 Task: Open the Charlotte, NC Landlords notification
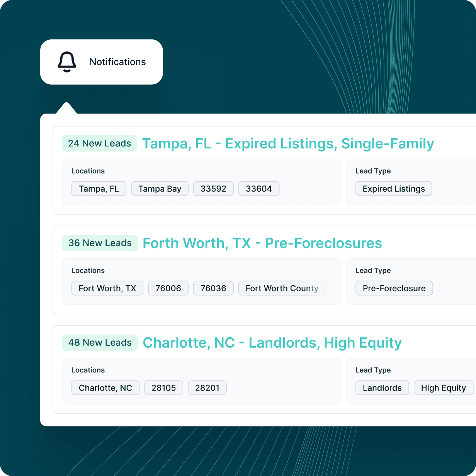(272, 342)
